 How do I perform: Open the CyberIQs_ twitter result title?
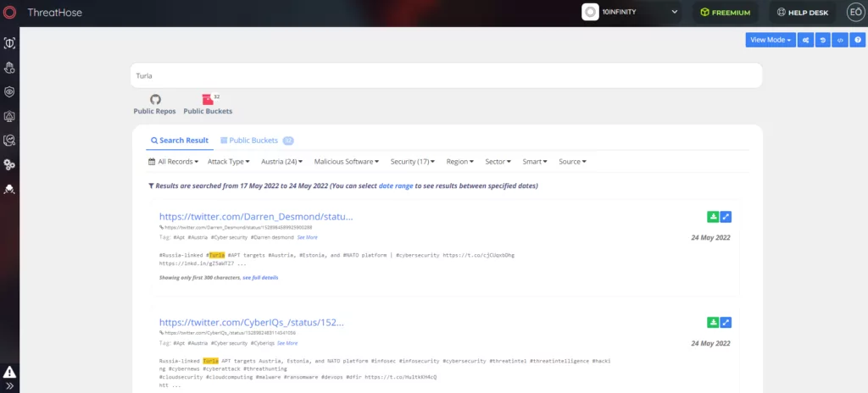(x=252, y=322)
